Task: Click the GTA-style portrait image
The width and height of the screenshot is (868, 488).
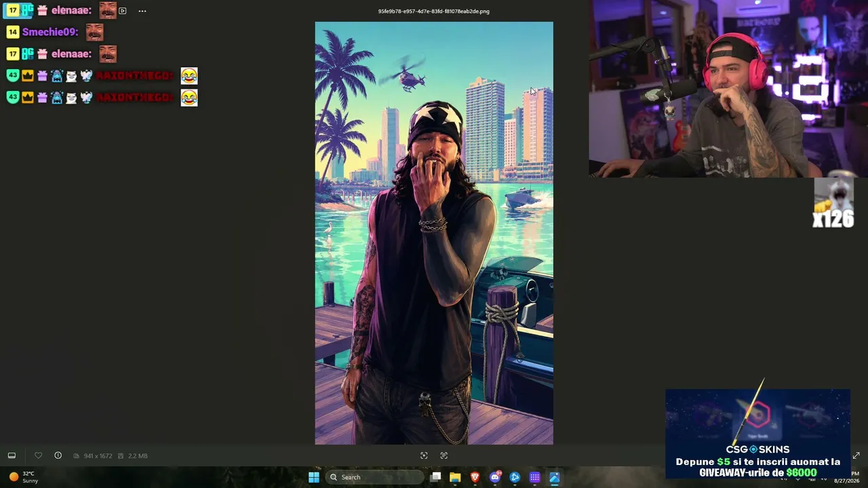Action: [x=434, y=233]
